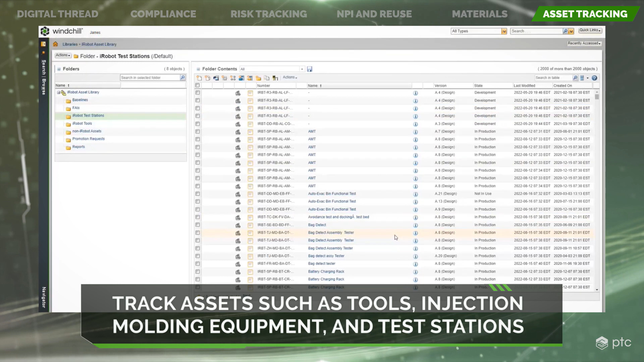
Task: Select the Asset Tracking tab
Action: (585, 14)
